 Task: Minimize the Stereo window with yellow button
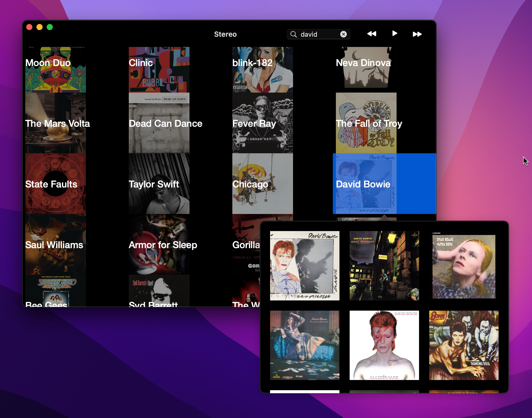40,27
